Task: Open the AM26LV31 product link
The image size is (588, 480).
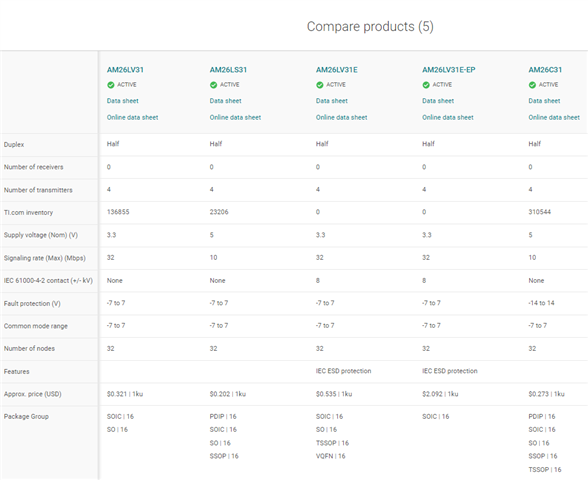Action: [x=125, y=70]
